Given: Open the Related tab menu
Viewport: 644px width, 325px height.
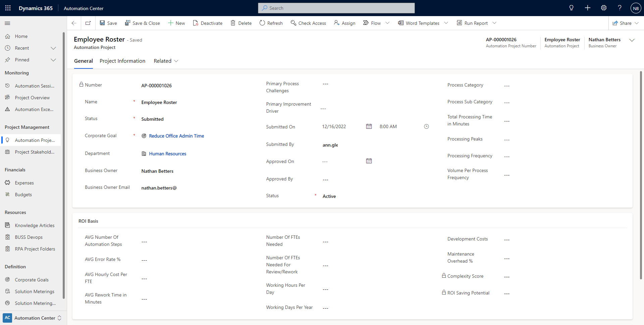Looking at the screenshot, I should tap(166, 61).
